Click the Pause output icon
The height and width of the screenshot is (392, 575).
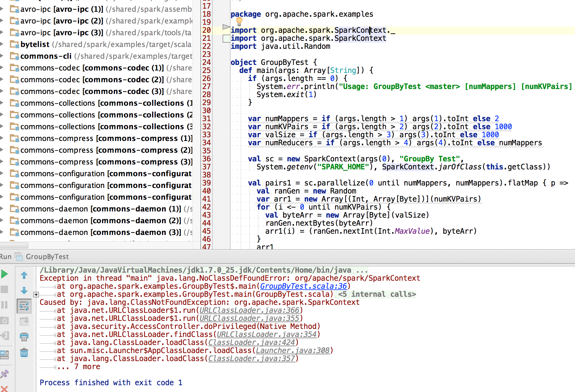pos(4,305)
